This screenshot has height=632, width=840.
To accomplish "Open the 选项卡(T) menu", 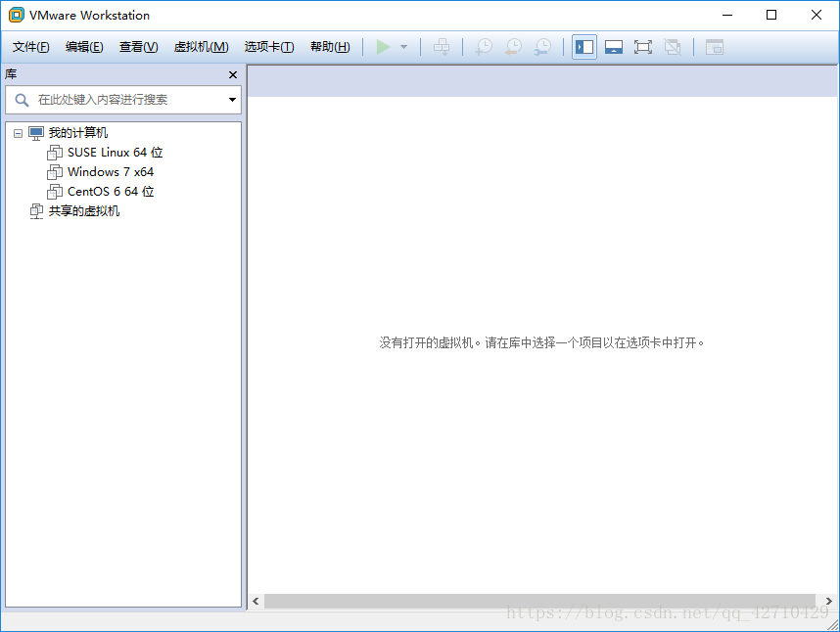I will [x=269, y=47].
